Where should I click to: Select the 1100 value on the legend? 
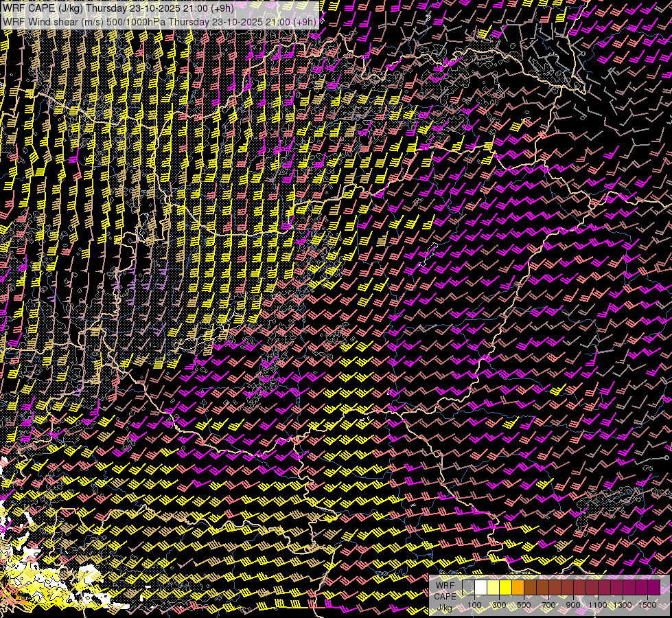coord(598,605)
